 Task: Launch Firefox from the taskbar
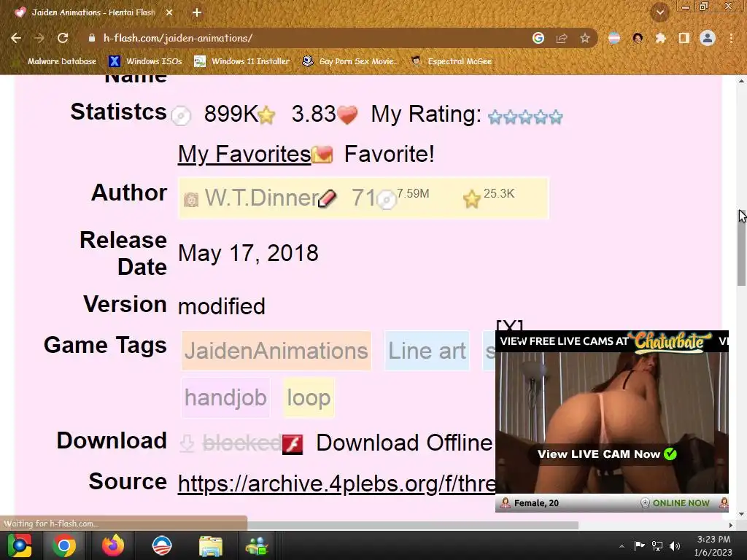click(113, 545)
